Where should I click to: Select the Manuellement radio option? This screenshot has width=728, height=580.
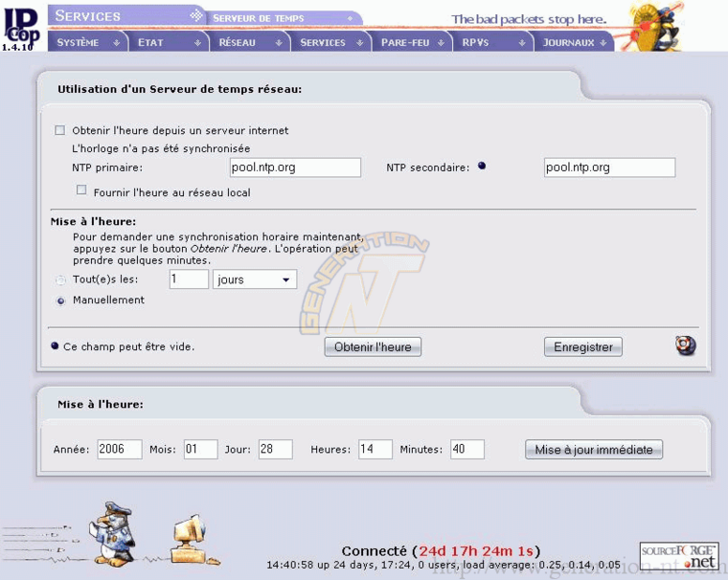[60, 301]
